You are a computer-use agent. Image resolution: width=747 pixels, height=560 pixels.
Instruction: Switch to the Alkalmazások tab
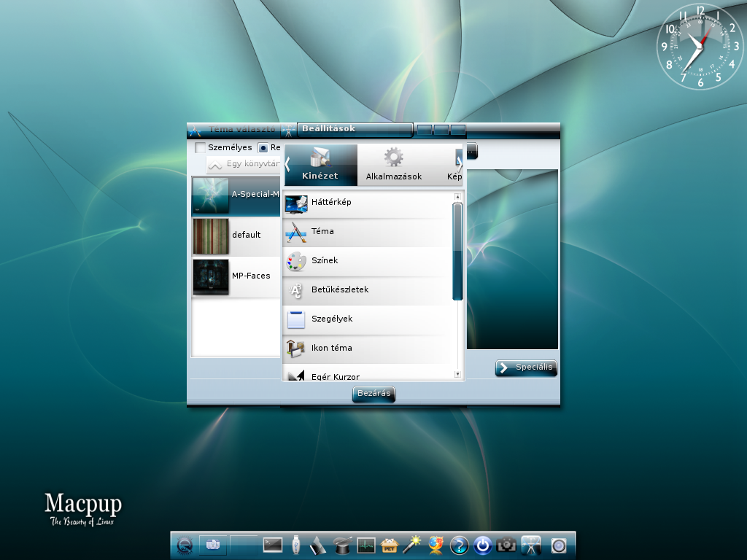coord(393,165)
